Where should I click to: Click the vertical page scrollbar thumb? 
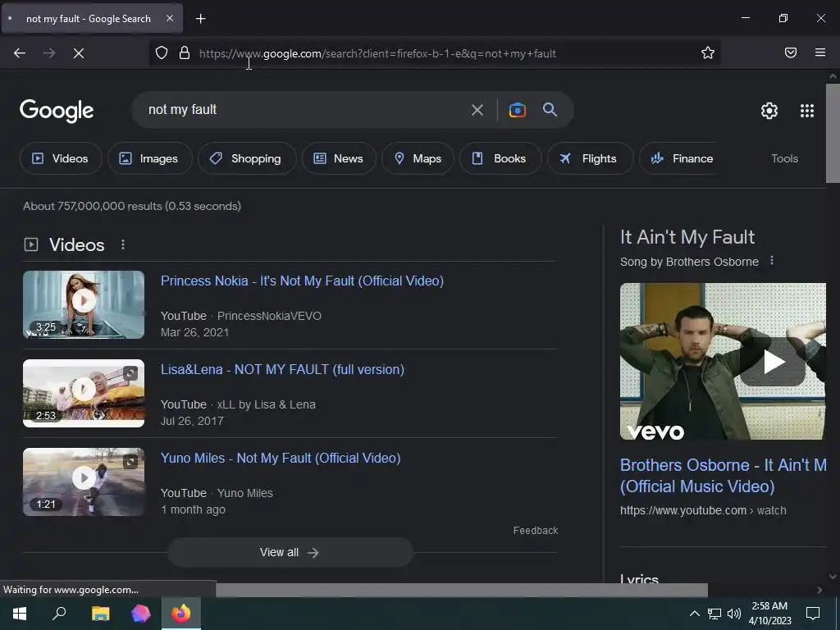tap(833, 133)
